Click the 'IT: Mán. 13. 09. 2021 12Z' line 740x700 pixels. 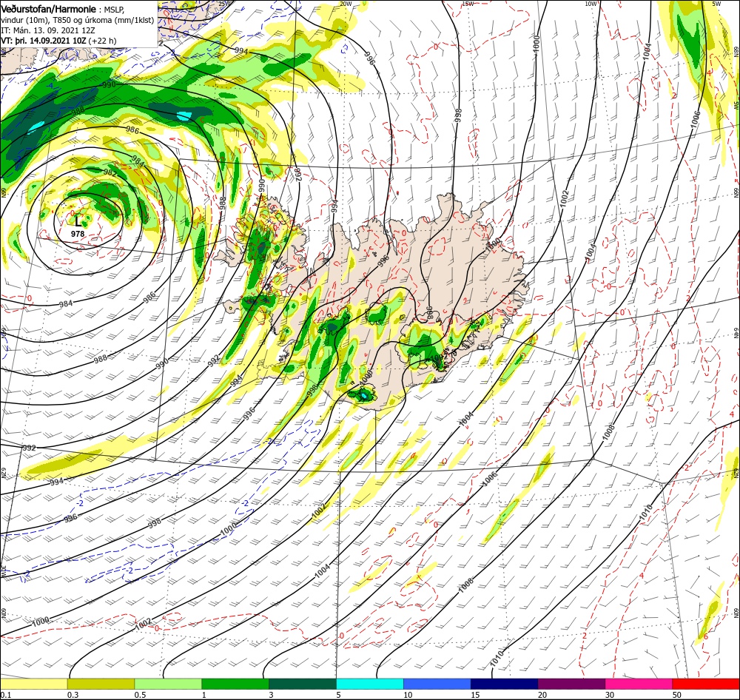tap(47, 30)
